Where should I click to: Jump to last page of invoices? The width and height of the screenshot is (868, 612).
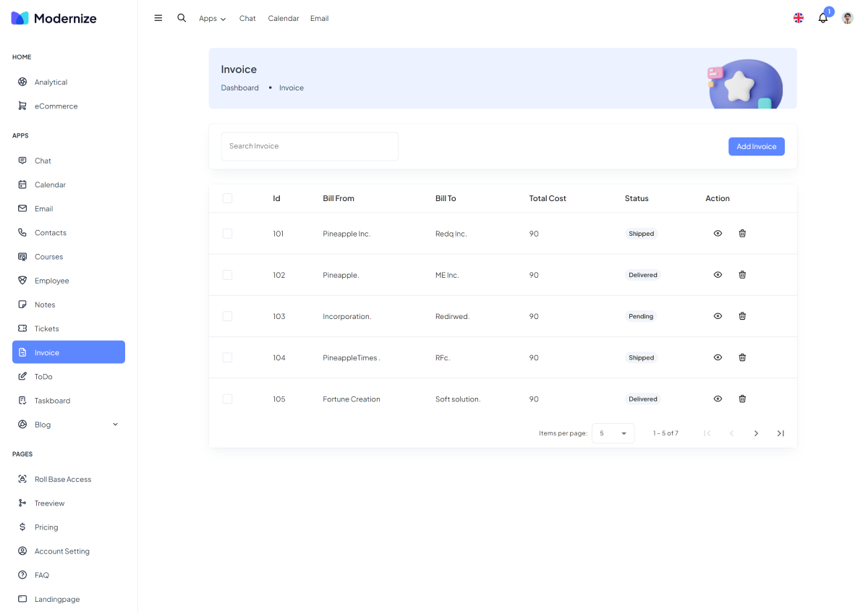780,433
